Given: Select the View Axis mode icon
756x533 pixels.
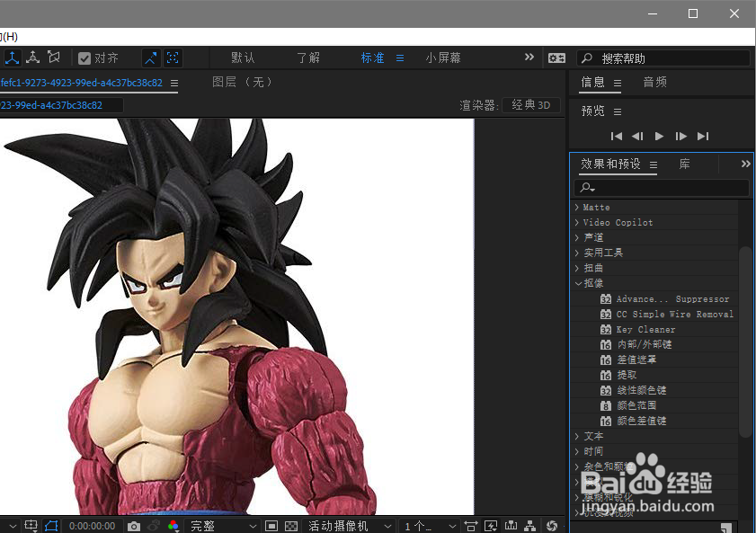Looking at the screenshot, I should (x=54, y=58).
